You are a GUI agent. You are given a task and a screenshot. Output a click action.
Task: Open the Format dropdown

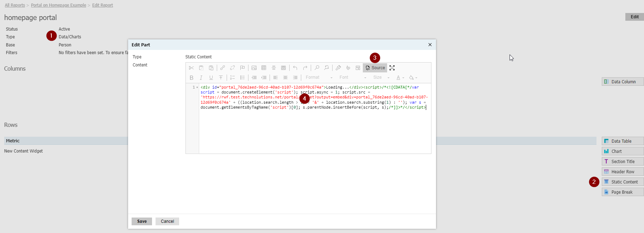[x=319, y=78]
